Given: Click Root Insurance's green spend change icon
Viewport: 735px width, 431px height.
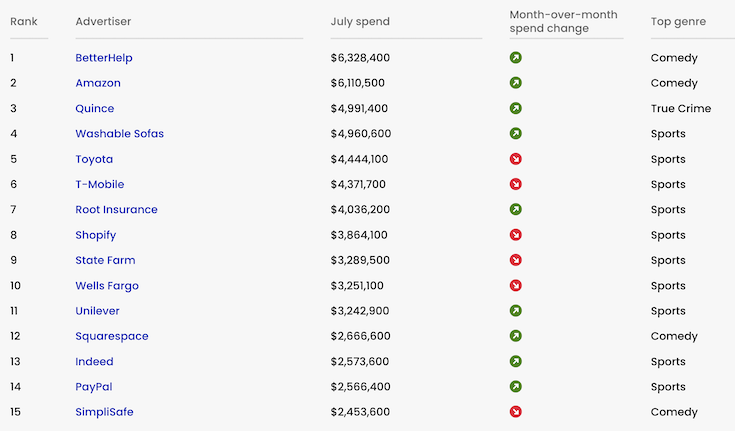Looking at the screenshot, I should point(516,210).
